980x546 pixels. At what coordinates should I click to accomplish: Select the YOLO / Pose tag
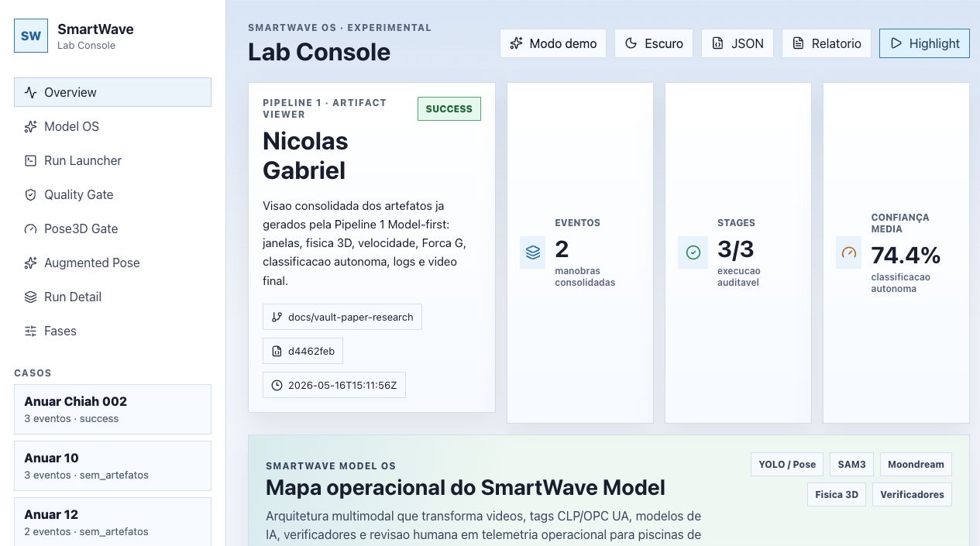click(787, 465)
